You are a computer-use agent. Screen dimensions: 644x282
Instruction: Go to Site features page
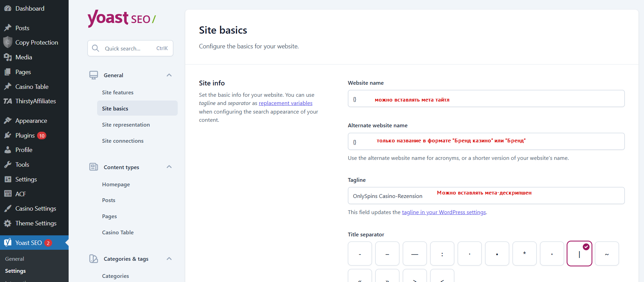tap(118, 93)
